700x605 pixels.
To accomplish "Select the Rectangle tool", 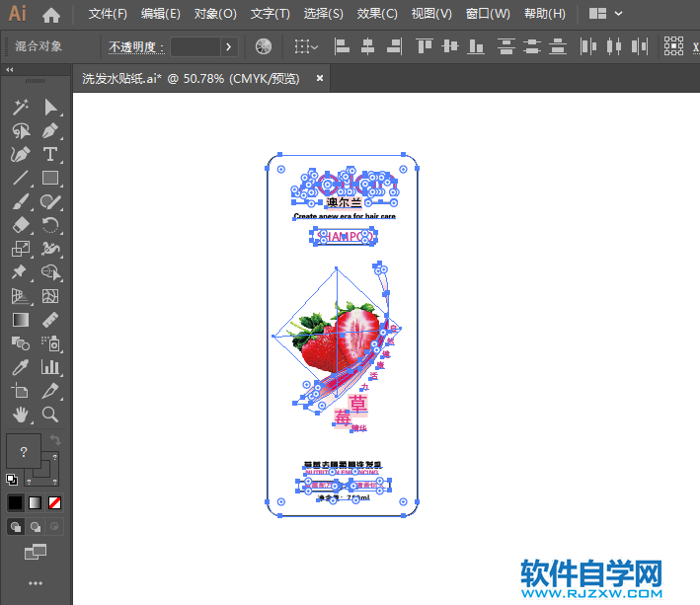I will pos(50,178).
